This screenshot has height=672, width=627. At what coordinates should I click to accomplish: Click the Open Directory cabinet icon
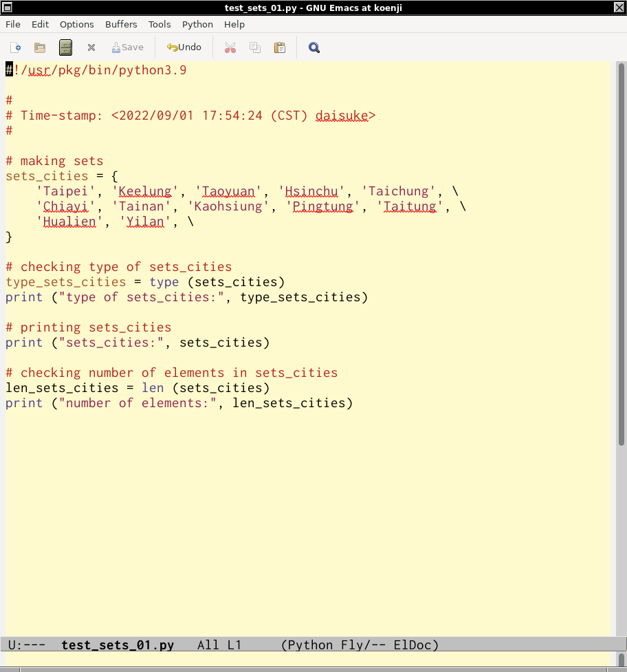65,47
